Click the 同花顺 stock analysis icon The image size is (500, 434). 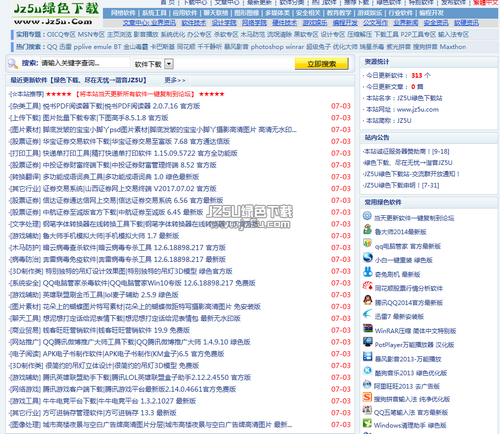click(367, 286)
